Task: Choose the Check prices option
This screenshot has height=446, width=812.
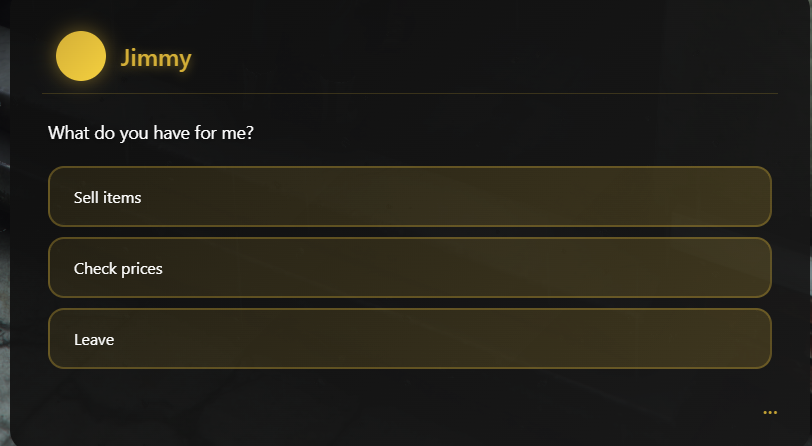Action: [409, 268]
